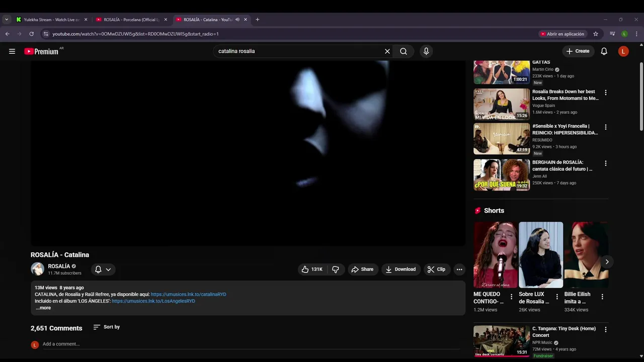Dislike the Catalina video
The height and width of the screenshot is (362, 644).
pyautogui.click(x=336, y=269)
